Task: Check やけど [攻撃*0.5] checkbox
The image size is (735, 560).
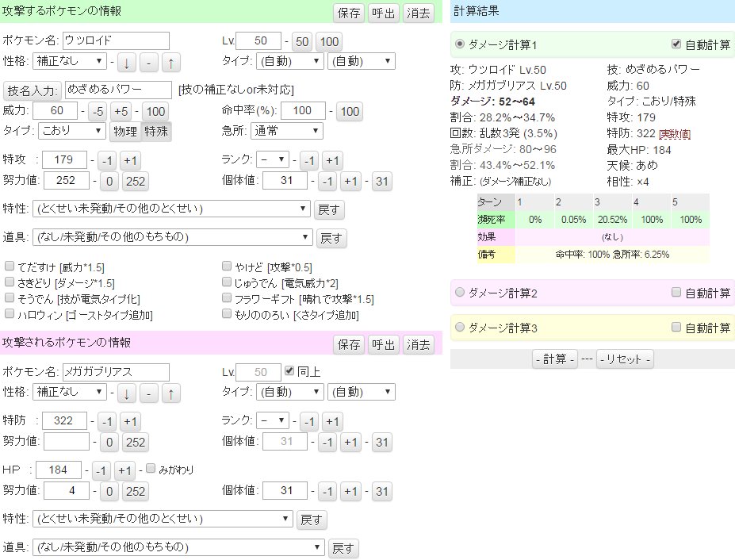Action: coord(227,267)
